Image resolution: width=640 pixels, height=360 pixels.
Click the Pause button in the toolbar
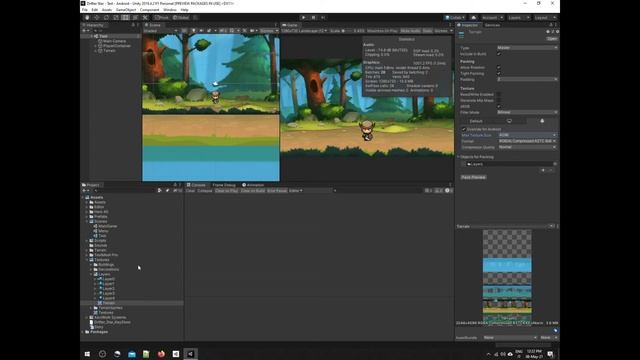pyautogui.click(x=313, y=18)
